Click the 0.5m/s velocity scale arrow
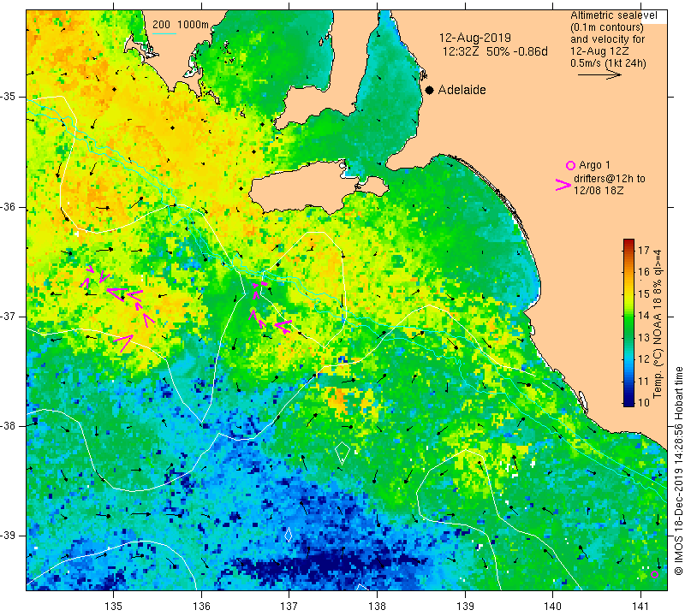 599,75
